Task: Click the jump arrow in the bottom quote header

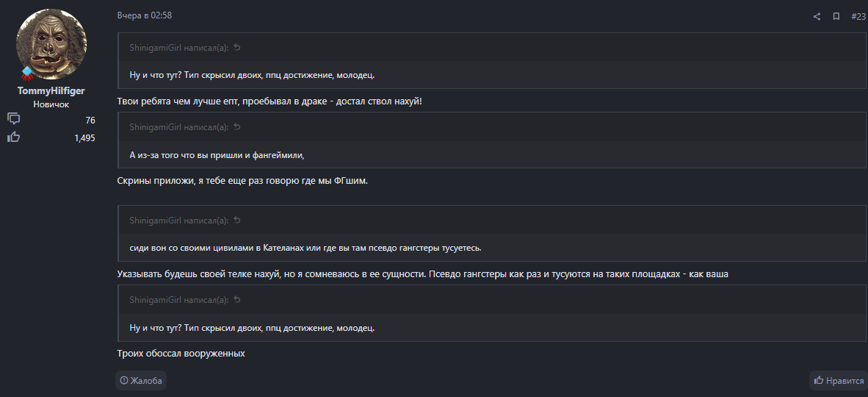Action: pyautogui.click(x=237, y=300)
